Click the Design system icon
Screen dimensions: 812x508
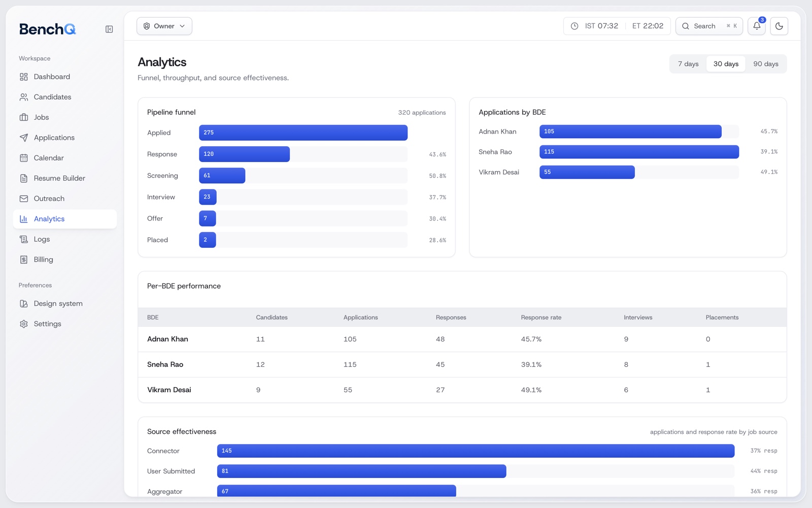(x=24, y=304)
